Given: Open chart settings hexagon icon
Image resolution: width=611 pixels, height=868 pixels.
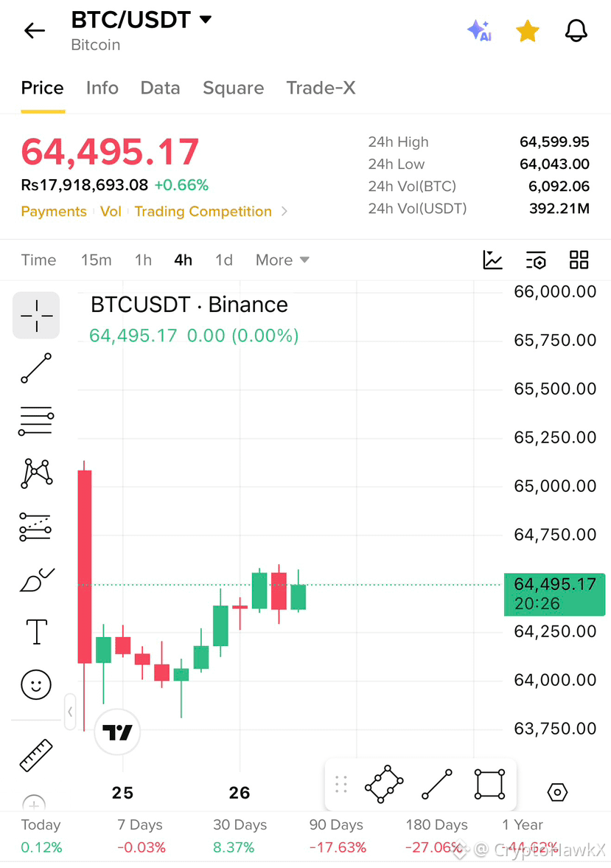Looking at the screenshot, I should click(557, 792).
